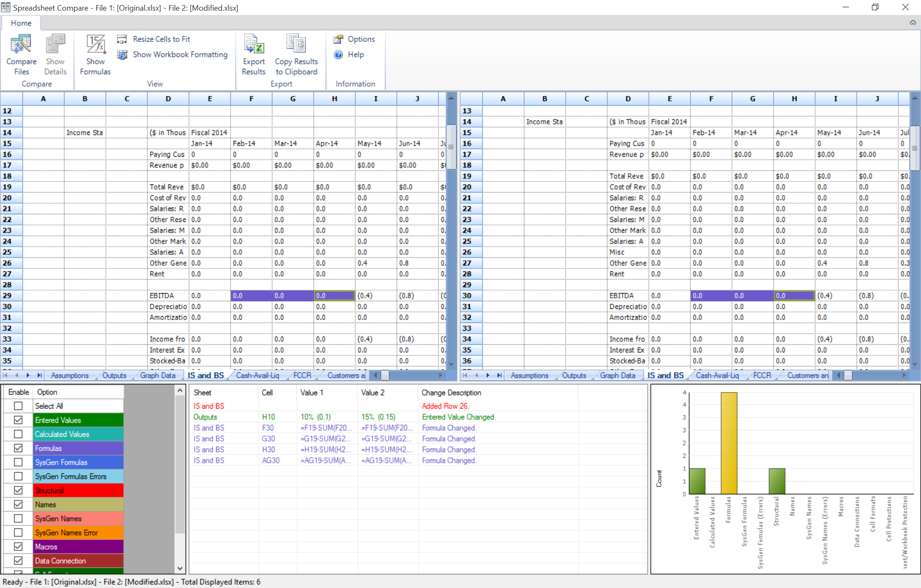Enable the Structural checkbox
The width and height of the screenshot is (921, 588).
pos(18,490)
